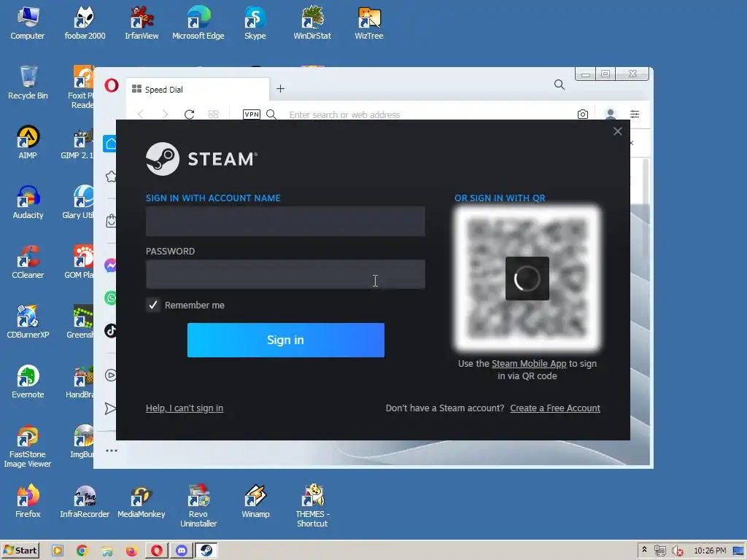Select the Evernote desktop shortcut

[28, 381]
